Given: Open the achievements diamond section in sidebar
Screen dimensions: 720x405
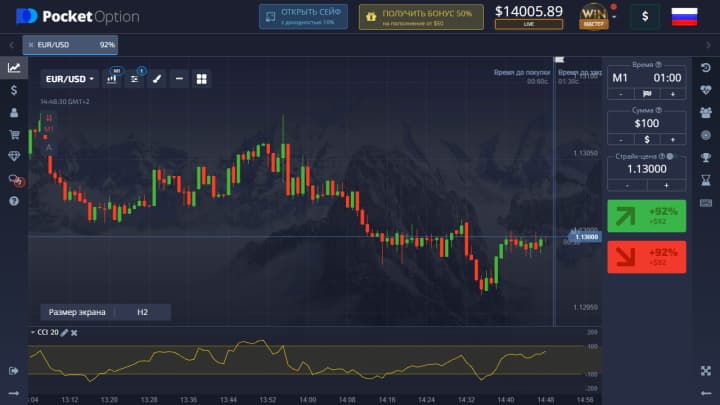Looking at the screenshot, I should click(x=14, y=157).
